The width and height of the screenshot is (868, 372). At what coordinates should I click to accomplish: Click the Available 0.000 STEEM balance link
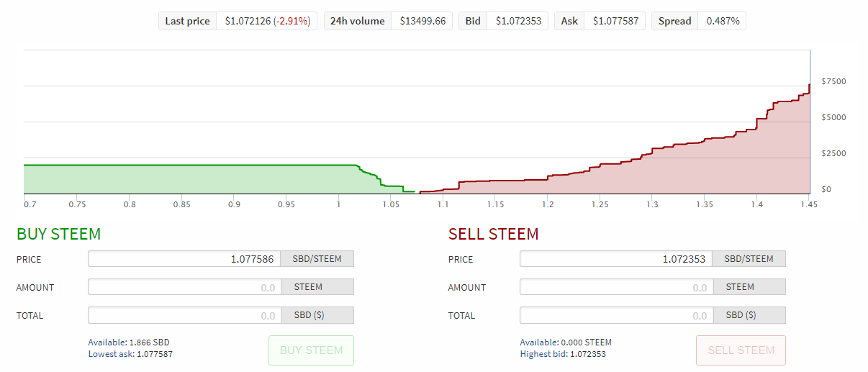point(566,342)
